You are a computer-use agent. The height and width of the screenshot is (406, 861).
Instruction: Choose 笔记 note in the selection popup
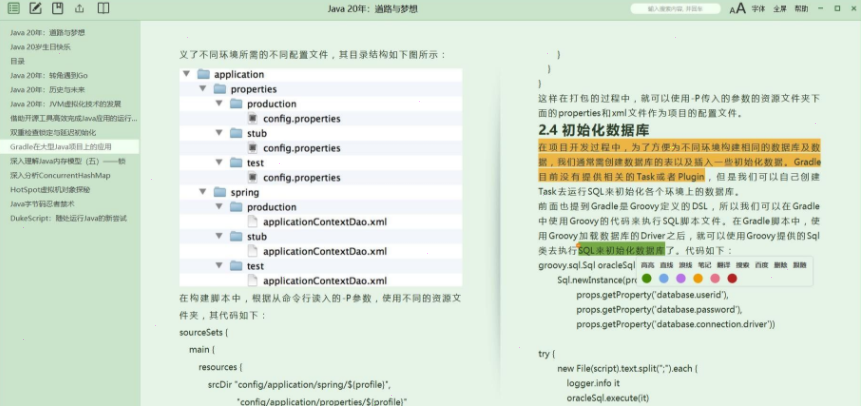pos(705,265)
